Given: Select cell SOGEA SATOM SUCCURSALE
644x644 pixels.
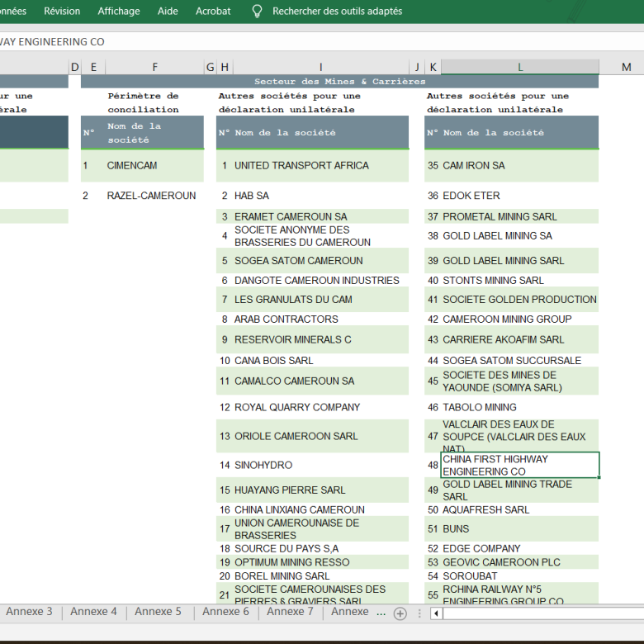Looking at the screenshot, I should [x=520, y=360].
